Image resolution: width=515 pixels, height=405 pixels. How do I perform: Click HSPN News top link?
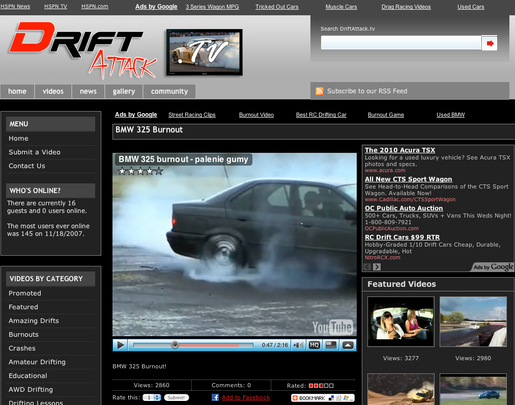(15, 7)
